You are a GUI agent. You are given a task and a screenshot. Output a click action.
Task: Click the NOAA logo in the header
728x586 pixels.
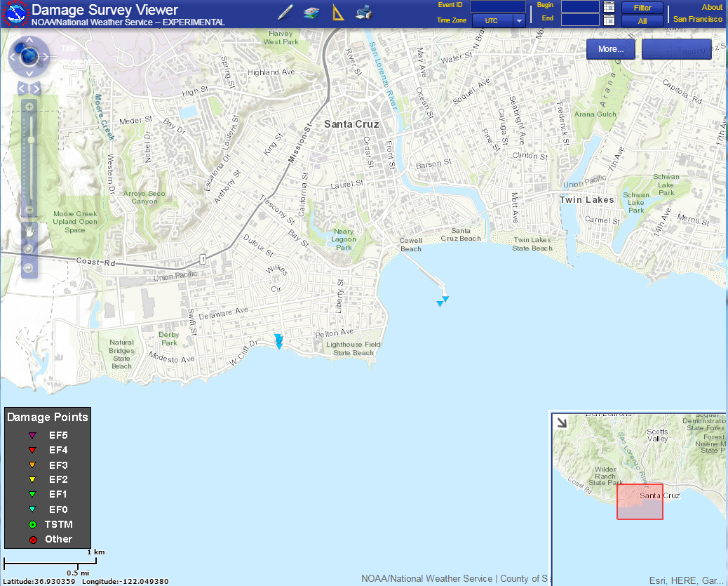click(x=15, y=14)
